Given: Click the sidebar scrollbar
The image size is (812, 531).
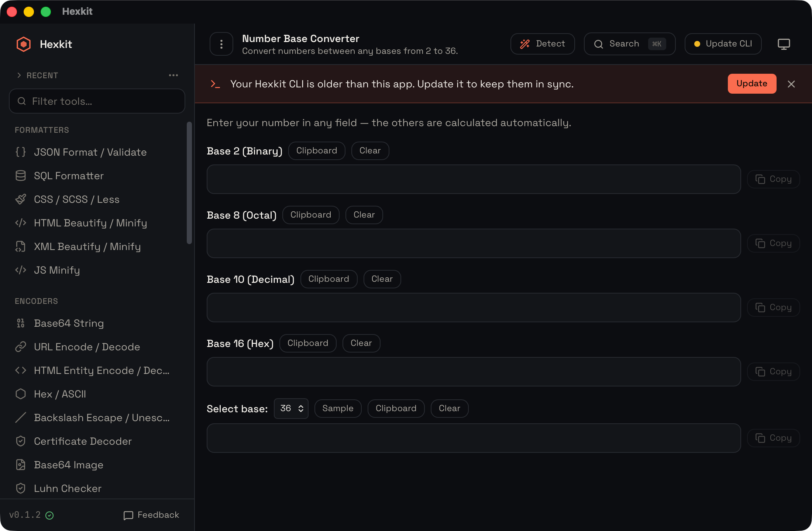Looking at the screenshot, I should [189, 183].
